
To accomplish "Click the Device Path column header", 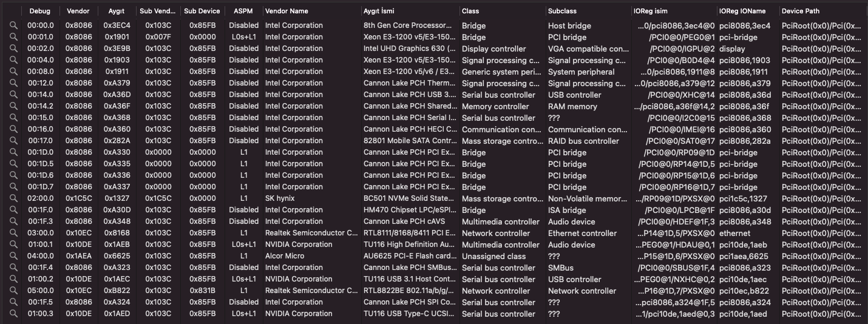I will [801, 11].
